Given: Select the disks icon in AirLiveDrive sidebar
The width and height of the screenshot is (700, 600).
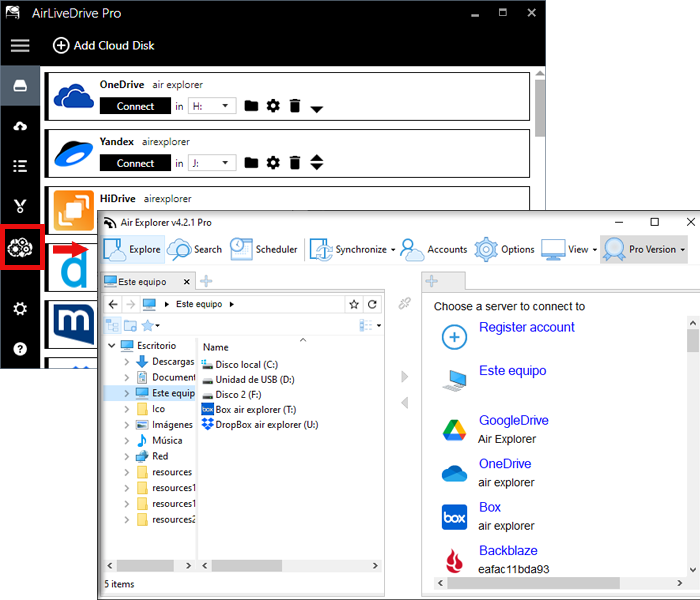Looking at the screenshot, I should click(x=20, y=86).
